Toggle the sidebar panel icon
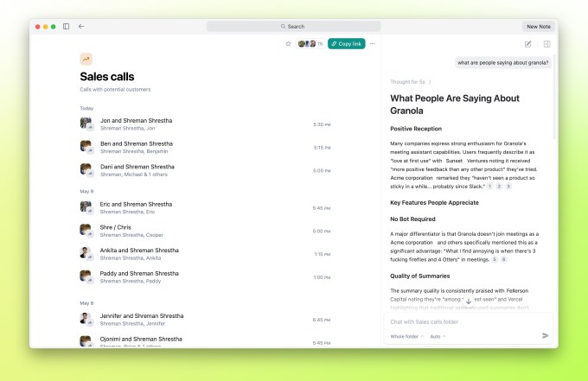The height and width of the screenshot is (381, 588). [66, 26]
